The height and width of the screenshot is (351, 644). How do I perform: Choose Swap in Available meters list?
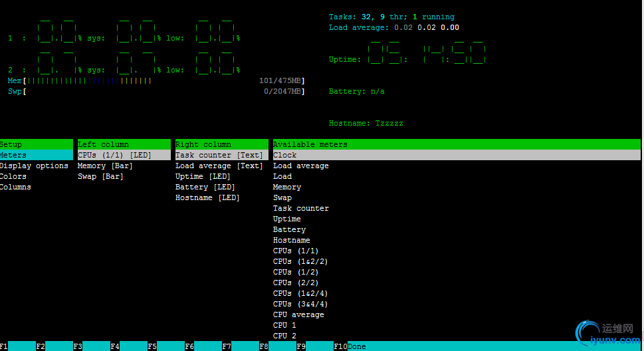pyautogui.click(x=282, y=197)
